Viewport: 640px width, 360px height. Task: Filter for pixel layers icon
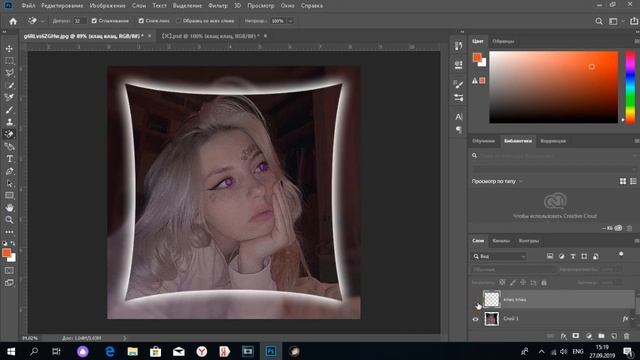(550, 256)
